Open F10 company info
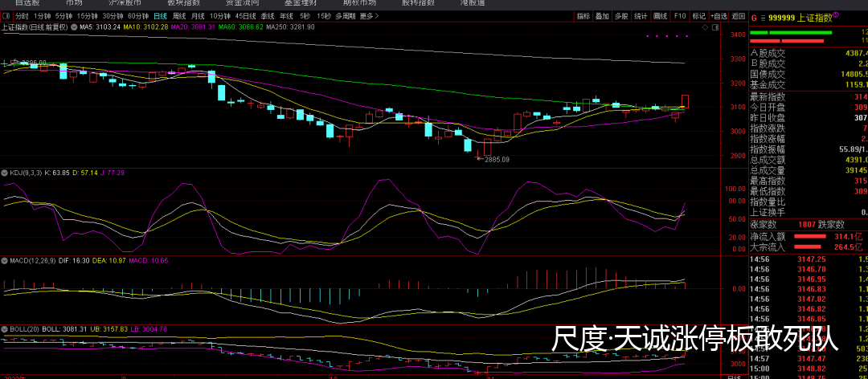Screen dimensions: 868x379 [680, 16]
